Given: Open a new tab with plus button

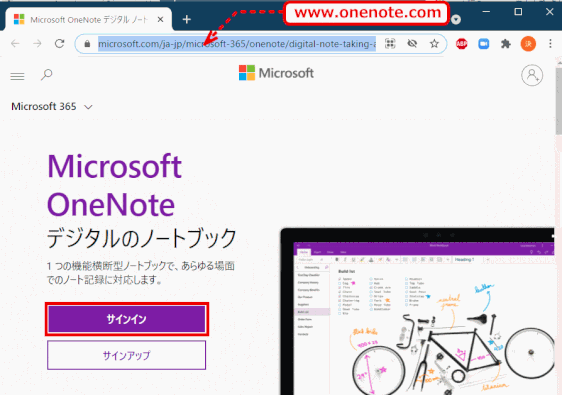Looking at the screenshot, I should pos(187,19).
